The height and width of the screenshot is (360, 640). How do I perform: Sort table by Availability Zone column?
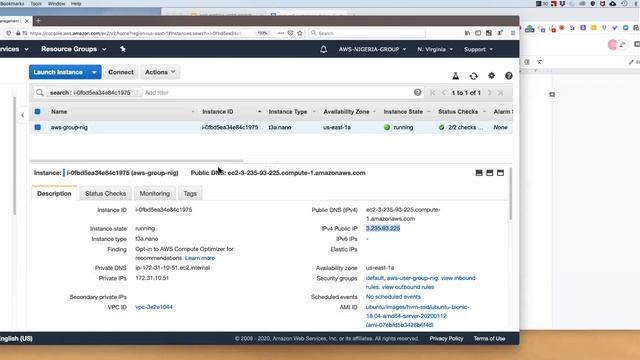pyautogui.click(x=346, y=111)
